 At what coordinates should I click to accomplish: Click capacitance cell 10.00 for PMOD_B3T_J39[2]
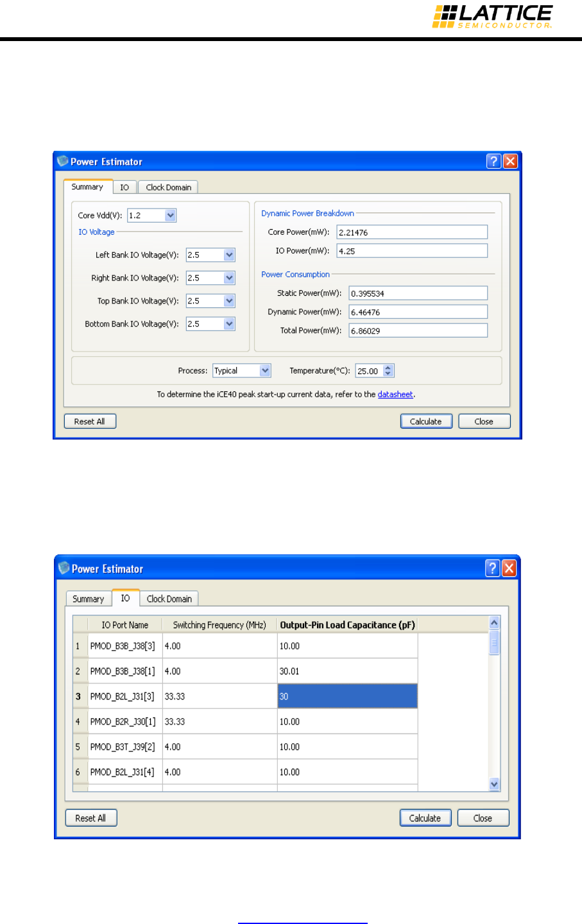[348, 747]
